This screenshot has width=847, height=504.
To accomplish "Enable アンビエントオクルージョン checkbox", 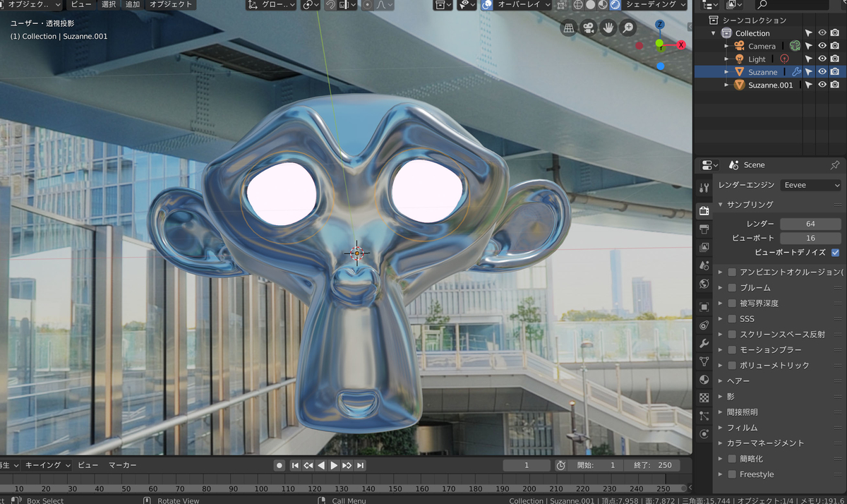I will coord(733,272).
